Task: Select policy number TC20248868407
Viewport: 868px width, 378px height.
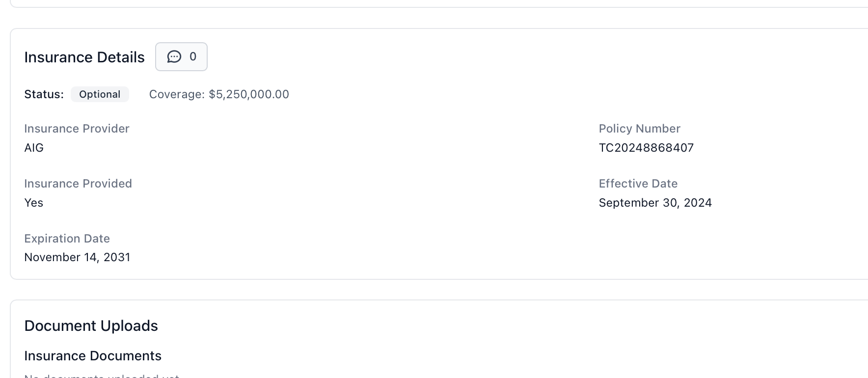Action: click(x=646, y=148)
